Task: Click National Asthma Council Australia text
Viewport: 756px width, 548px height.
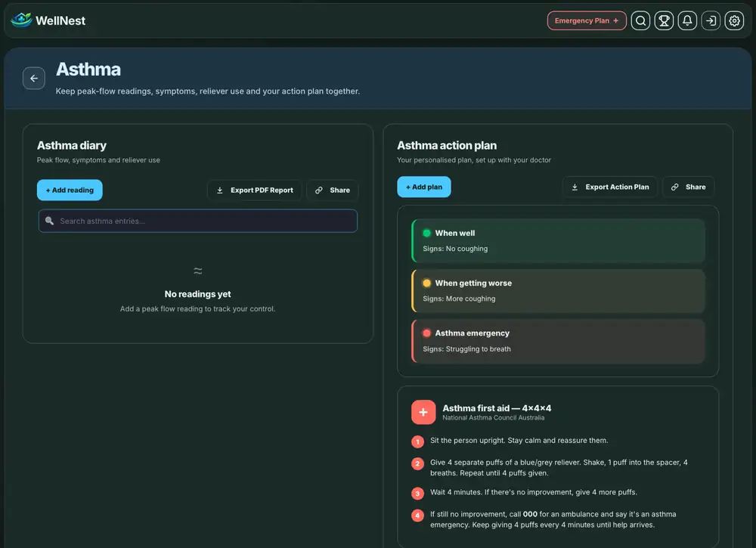Action: click(493, 418)
